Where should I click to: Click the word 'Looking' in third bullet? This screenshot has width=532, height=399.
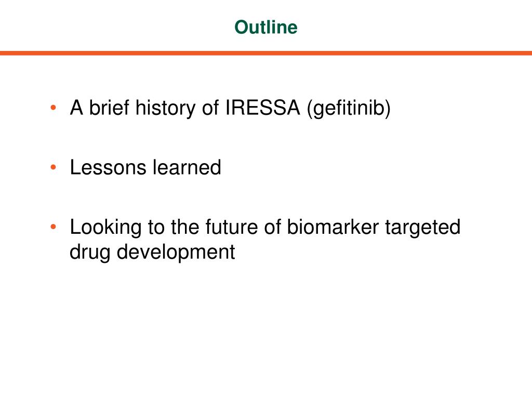[x=105, y=228]
